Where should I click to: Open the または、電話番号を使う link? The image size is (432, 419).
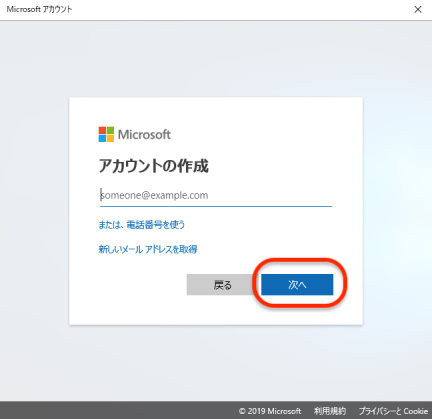tap(141, 225)
